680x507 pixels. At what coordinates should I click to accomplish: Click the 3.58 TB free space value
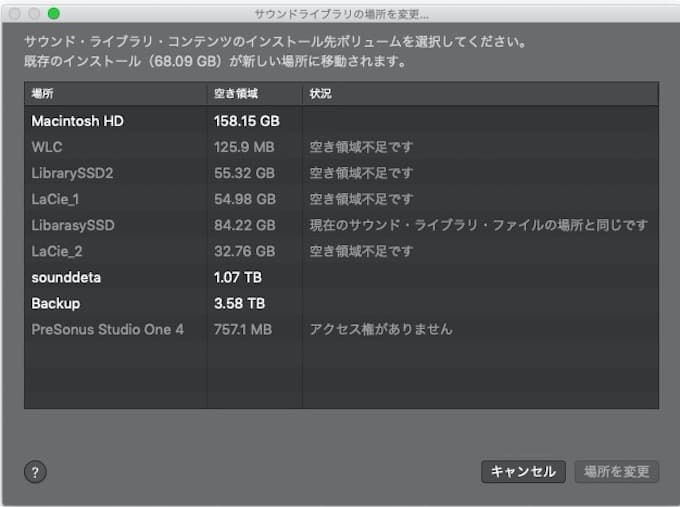coord(239,303)
